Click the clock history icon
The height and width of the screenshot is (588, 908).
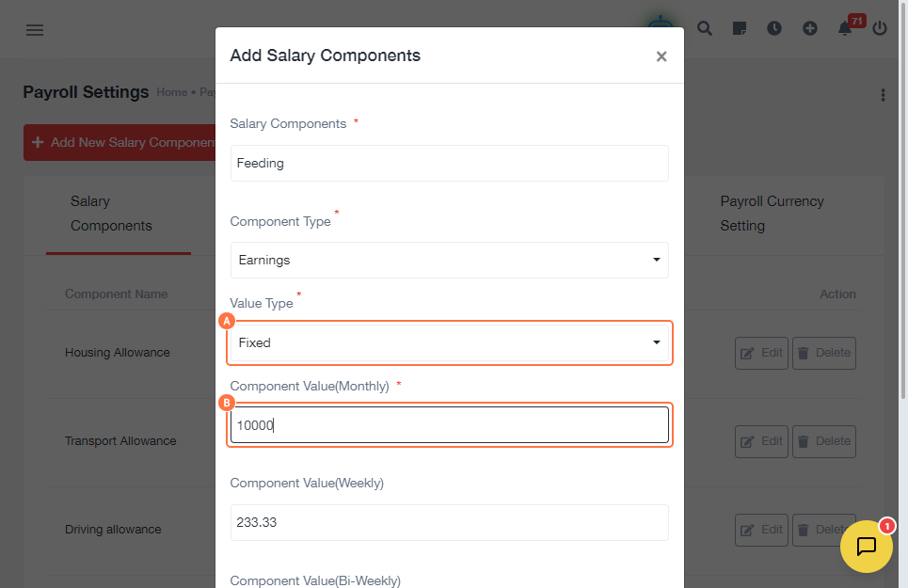[774, 28]
